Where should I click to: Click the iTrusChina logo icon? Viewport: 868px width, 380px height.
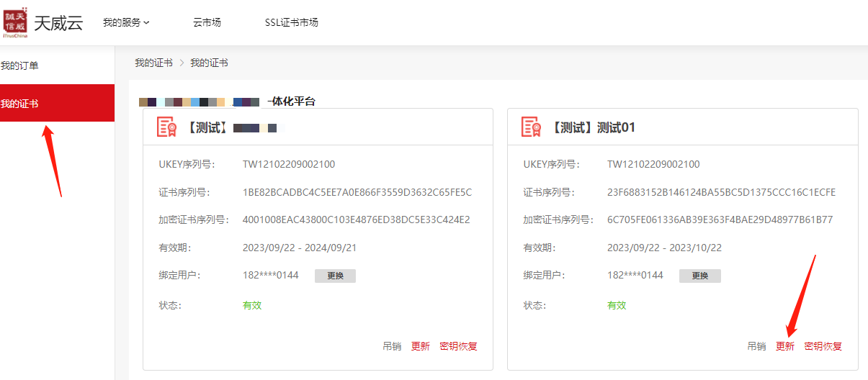15,22
